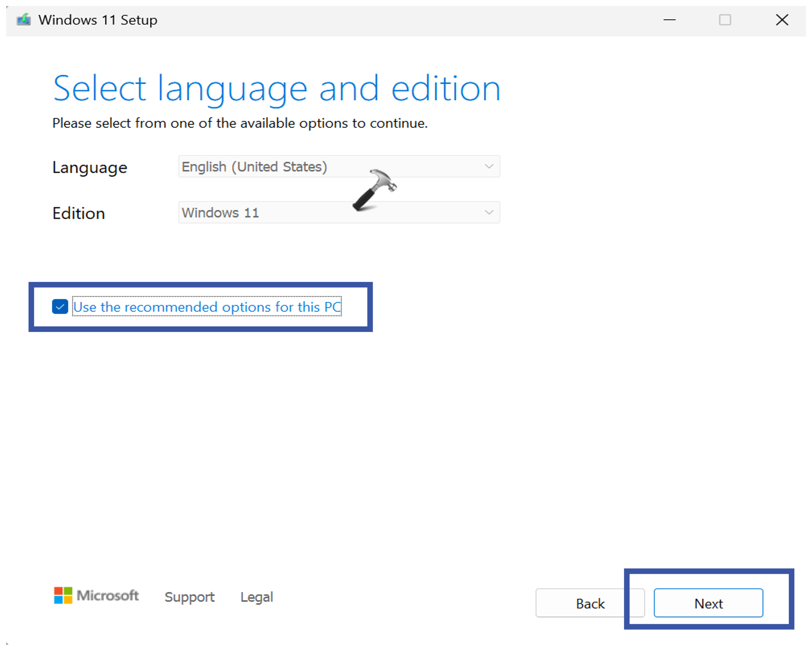
Task: Click the Windows 11 edition field text
Action: point(220,213)
